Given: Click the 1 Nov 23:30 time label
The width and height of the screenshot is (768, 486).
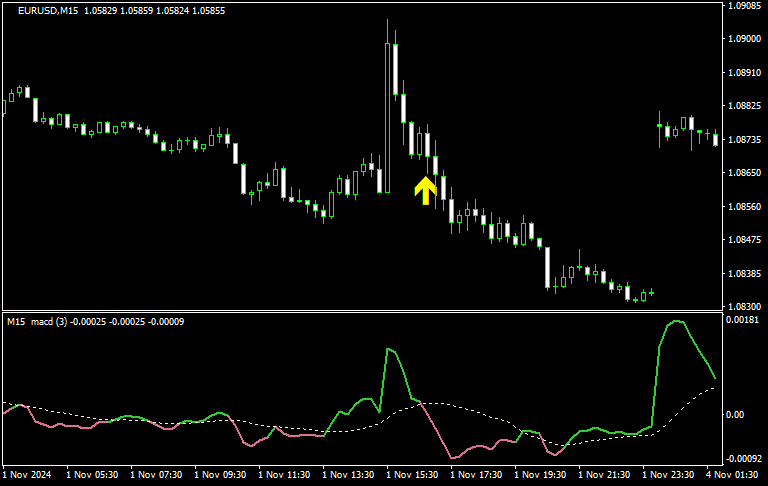Looking at the screenshot, I should click(x=667, y=475).
